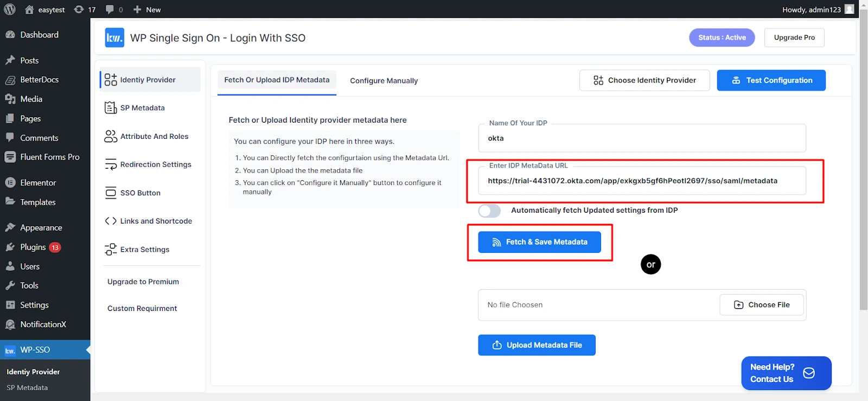Click the Upload Metadata File button

point(537,345)
